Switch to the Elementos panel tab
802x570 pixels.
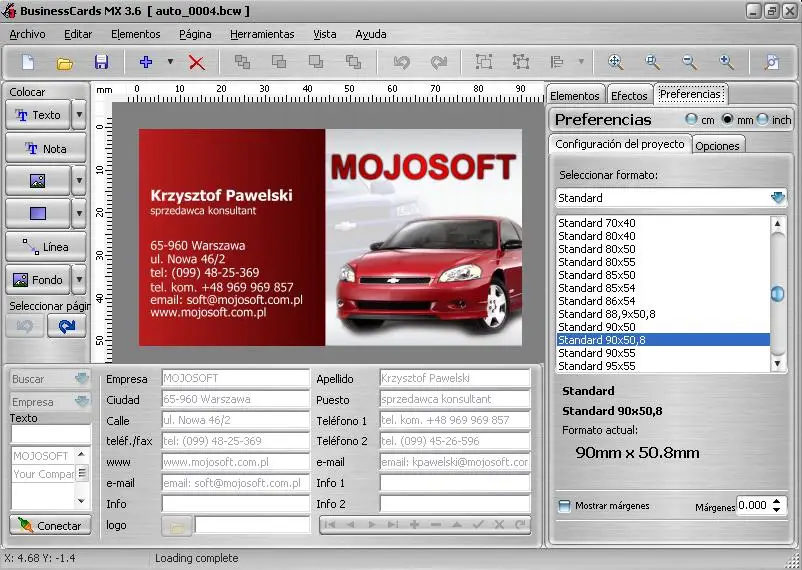click(575, 96)
